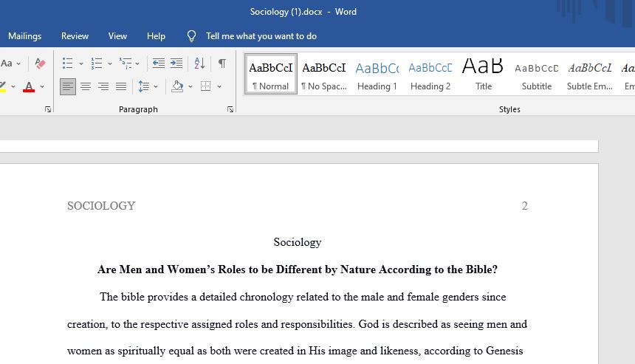Apply the red Font Color button
Viewport: 635px width, 364px height.
[29, 86]
